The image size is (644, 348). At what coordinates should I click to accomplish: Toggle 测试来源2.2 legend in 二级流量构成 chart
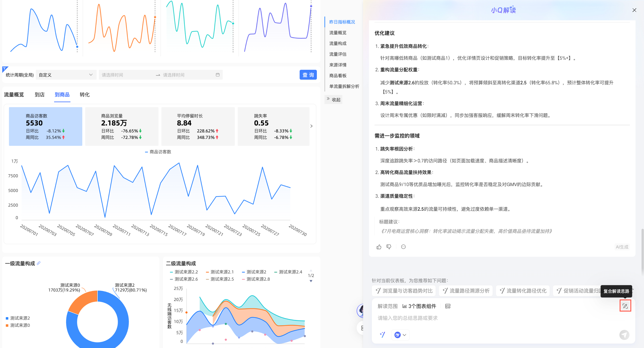point(184,272)
